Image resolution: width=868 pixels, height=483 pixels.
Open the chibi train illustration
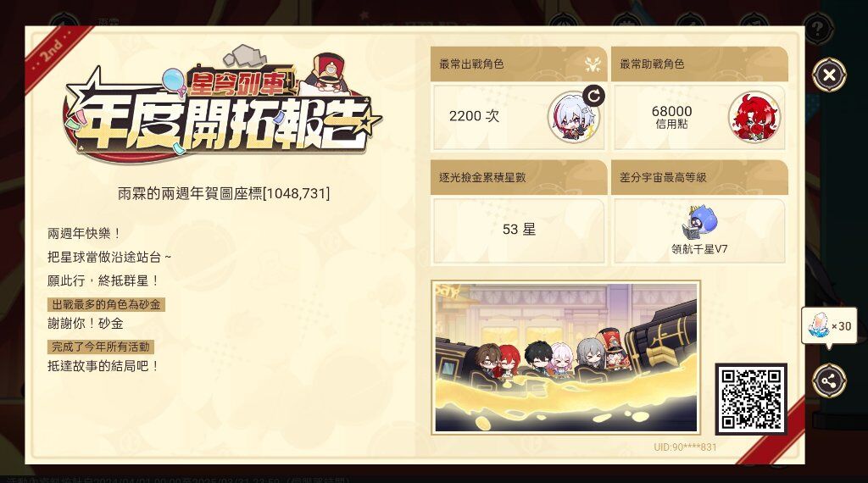(x=565, y=357)
